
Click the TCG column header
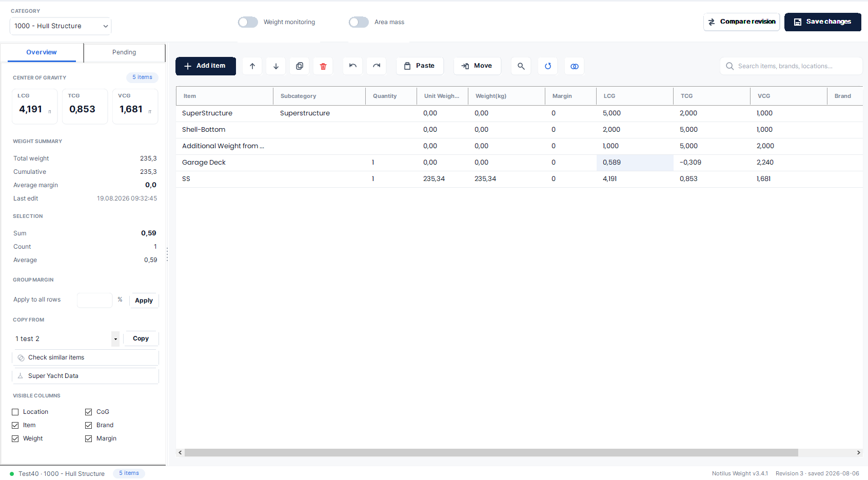click(712, 96)
